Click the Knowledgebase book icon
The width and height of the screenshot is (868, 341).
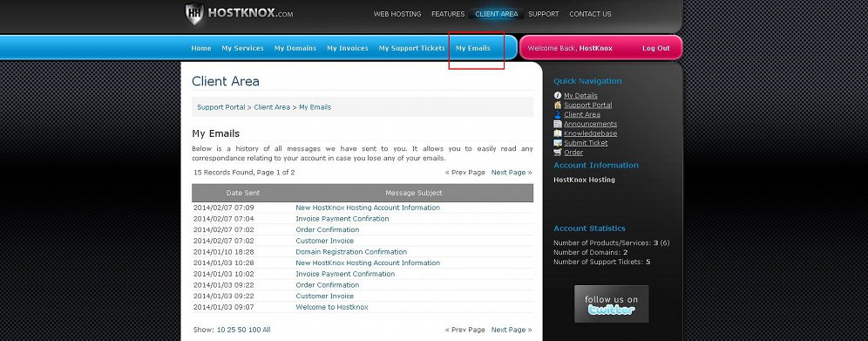tap(558, 133)
